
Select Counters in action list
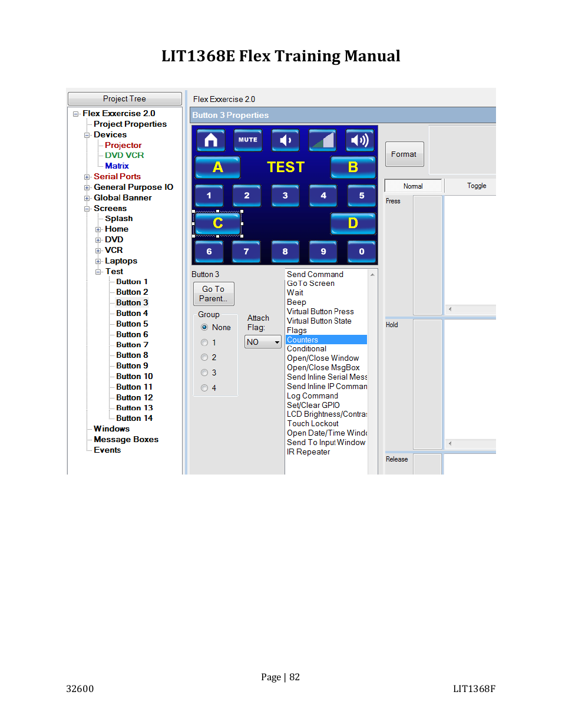(326, 340)
